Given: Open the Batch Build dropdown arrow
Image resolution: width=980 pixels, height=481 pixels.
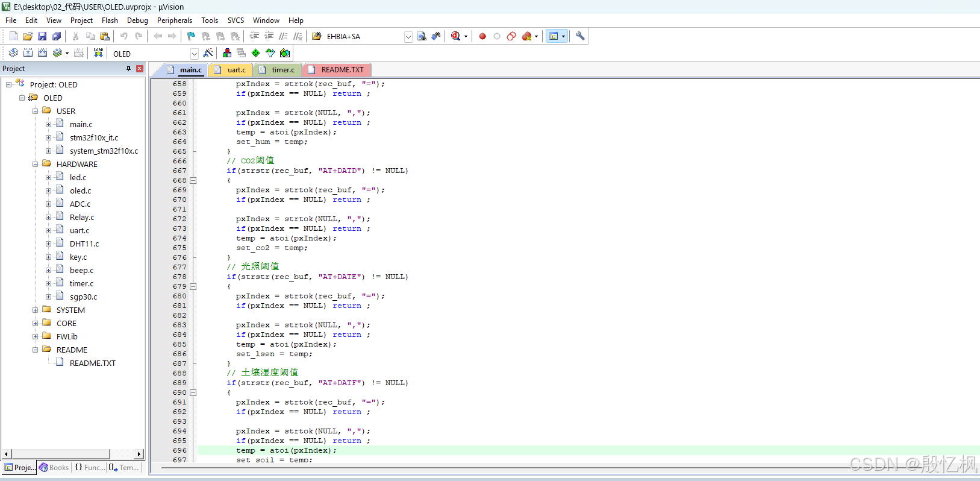Looking at the screenshot, I should point(67,53).
